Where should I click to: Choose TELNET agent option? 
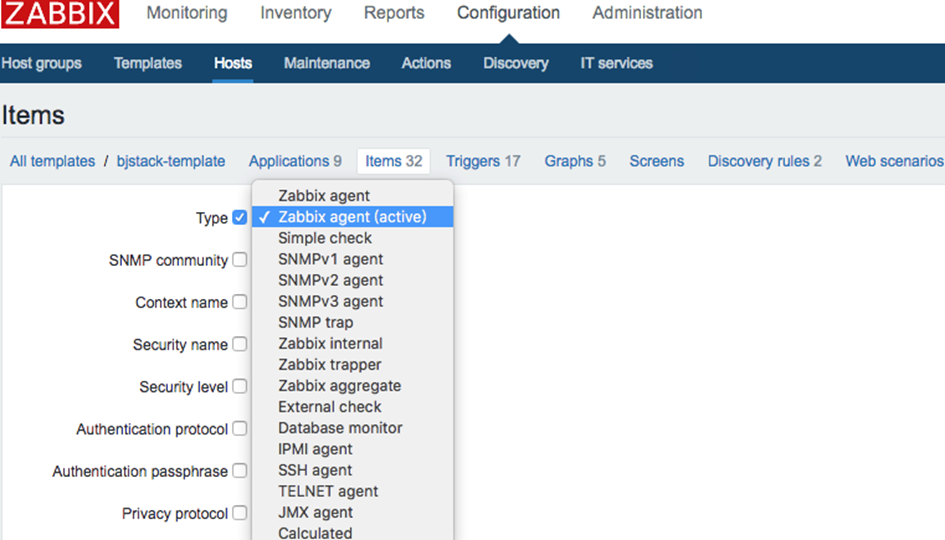[x=353, y=491]
